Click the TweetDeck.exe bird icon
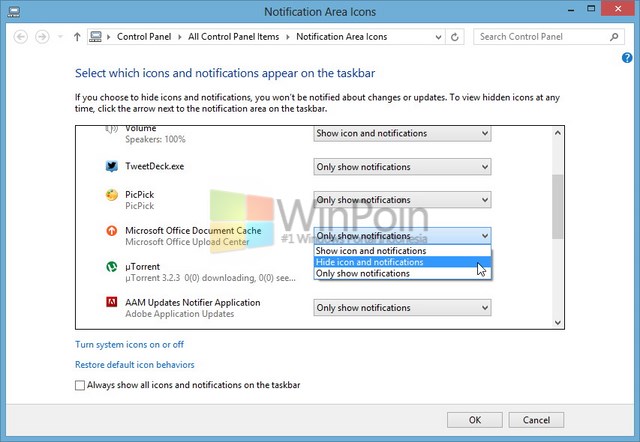 point(111,166)
